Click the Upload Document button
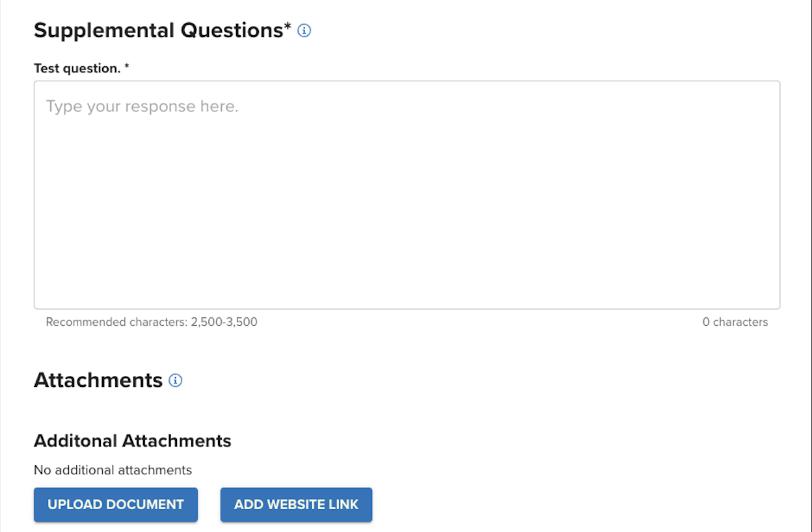Viewport: 812px width, 532px height. point(116,505)
